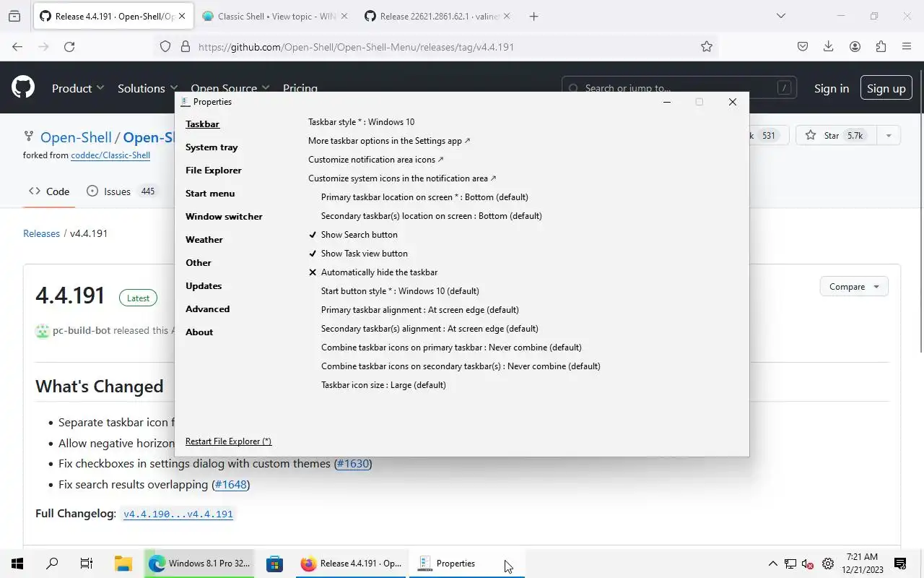Screen dimensions: 924x578
Task: Click GitHub logo home icon
Action: 23,88
